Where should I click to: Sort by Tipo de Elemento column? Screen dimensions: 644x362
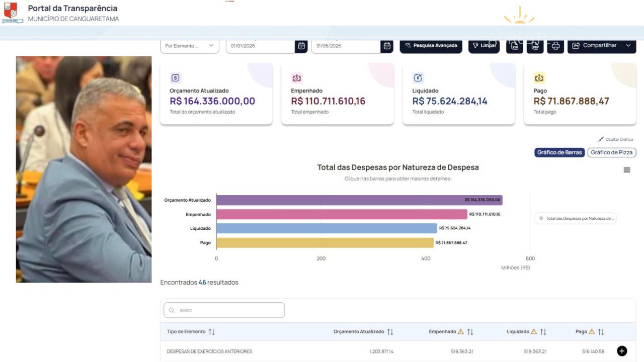pyautogui.click(x=212, y=332)
